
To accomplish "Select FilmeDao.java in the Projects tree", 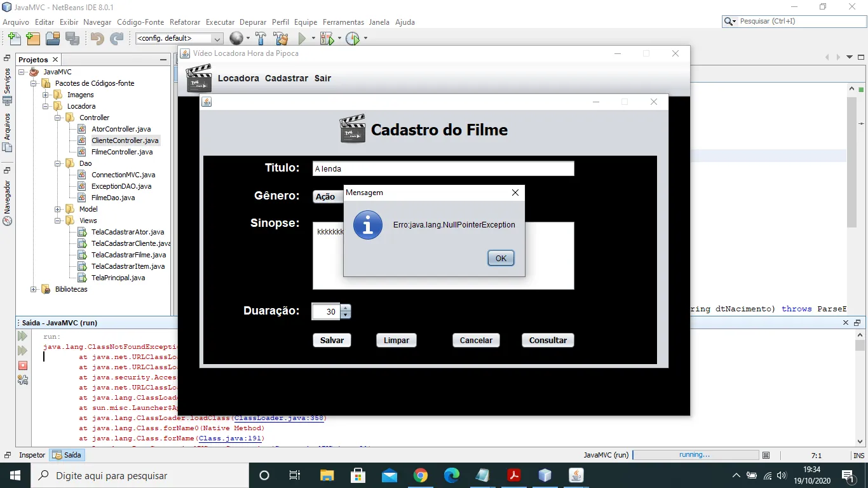I will click(112, 198).
